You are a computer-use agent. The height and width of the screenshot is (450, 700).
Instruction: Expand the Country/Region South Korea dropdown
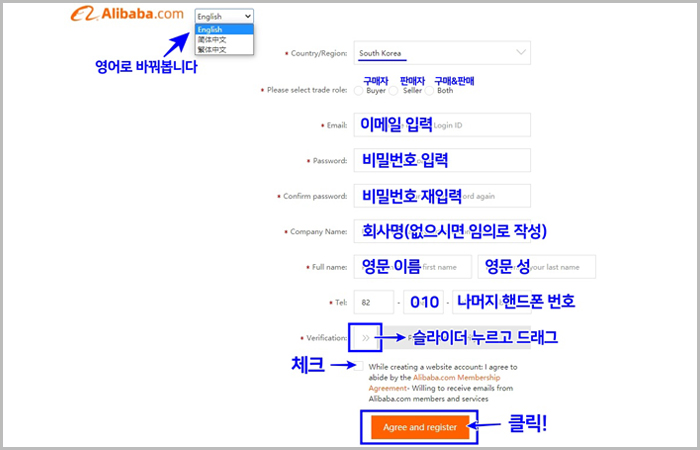442,53
